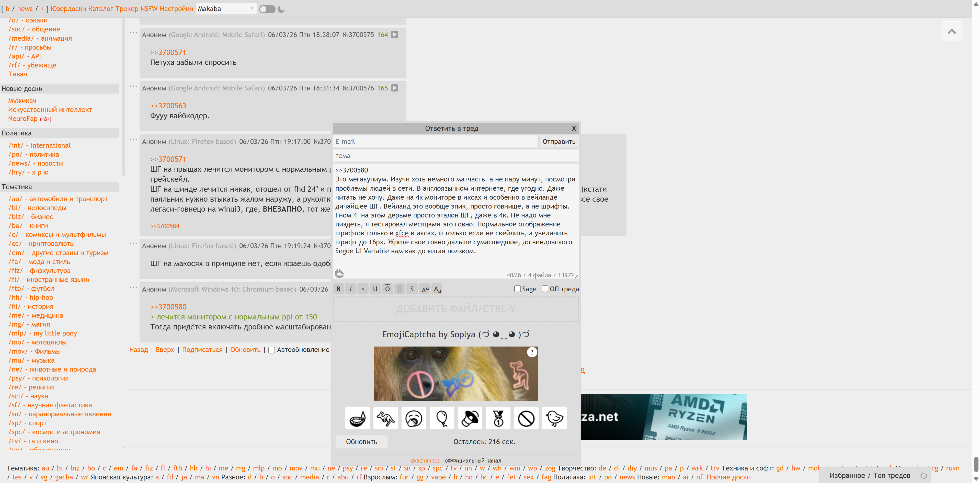Screen dimensions: 980x483
Task: Open the options dots beside post №3700575
Action: (x=133, y=33)
